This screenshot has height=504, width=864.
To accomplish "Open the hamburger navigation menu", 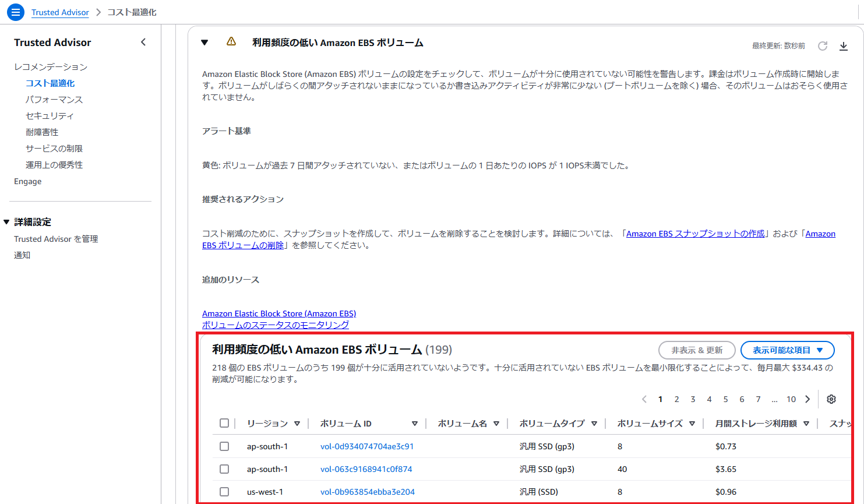I will point(16,12).
